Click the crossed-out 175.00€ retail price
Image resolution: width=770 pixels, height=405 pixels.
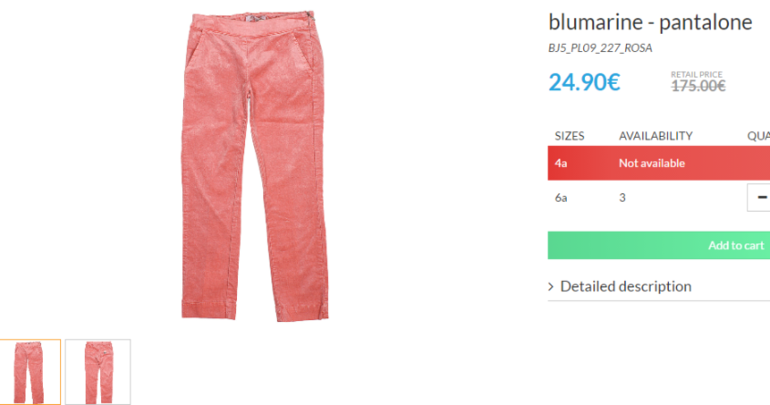(698, 86)
